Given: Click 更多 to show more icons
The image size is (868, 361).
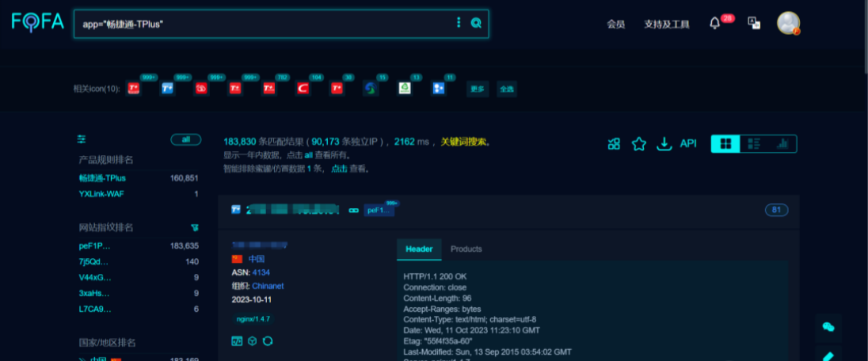Looking at the screenshot, I should [478, 89].
